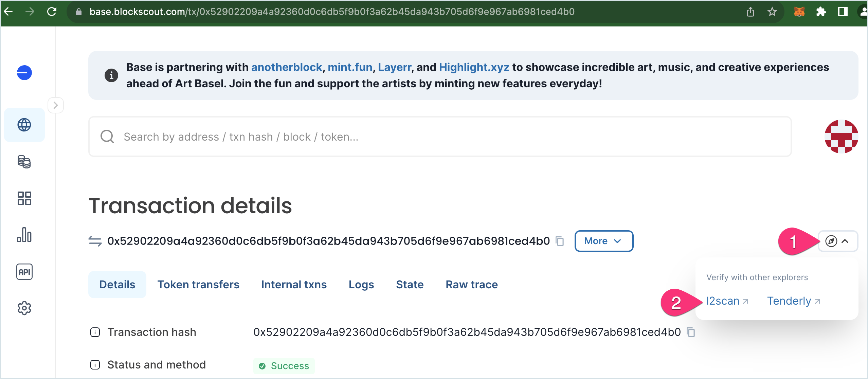Open the Apps grid sidebar icon
The height and width of the screenshot is (379, 868).
point(24,198)
